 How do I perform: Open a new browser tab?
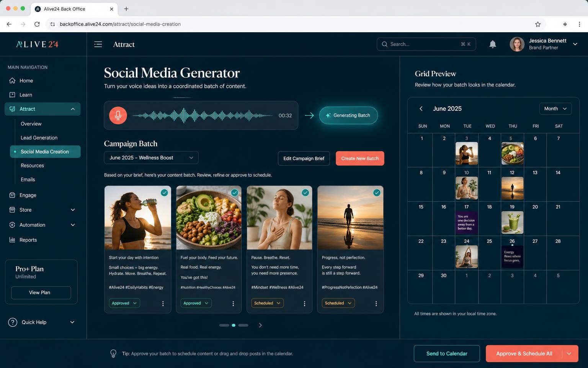pyautogui.click(x=126, y=9)
